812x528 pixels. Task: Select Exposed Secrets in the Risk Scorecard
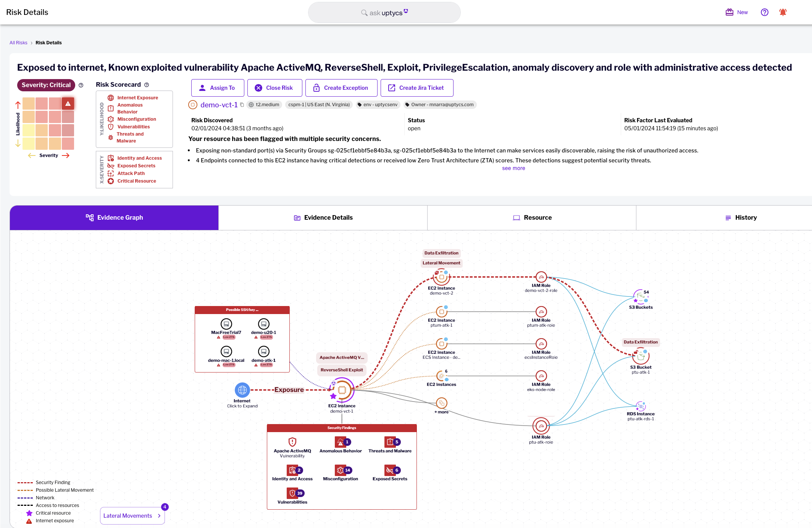(110, 165)
